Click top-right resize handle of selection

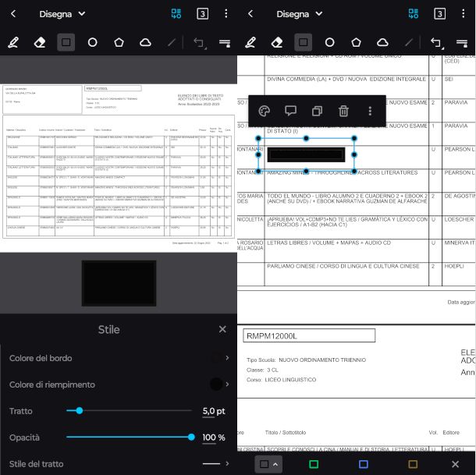(354, 138)
